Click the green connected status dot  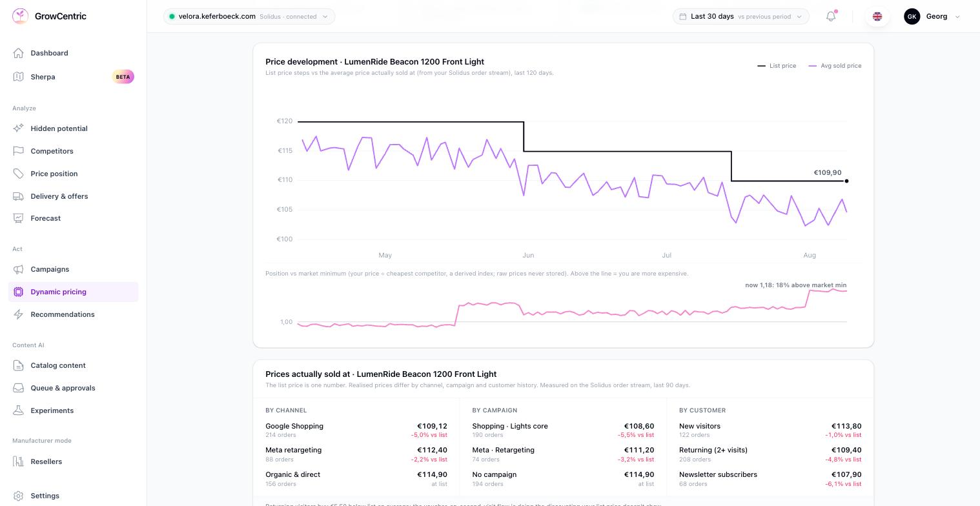[172, 17]
